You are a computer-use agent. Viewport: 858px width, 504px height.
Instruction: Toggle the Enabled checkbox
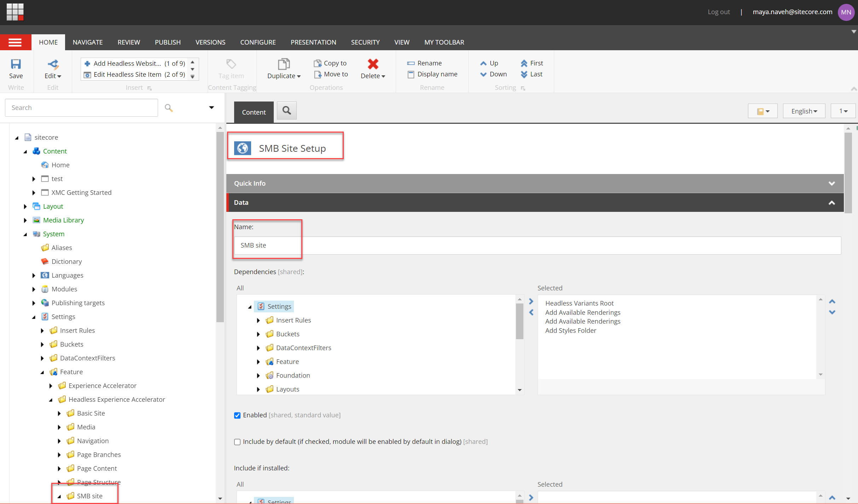pos(237,415)
